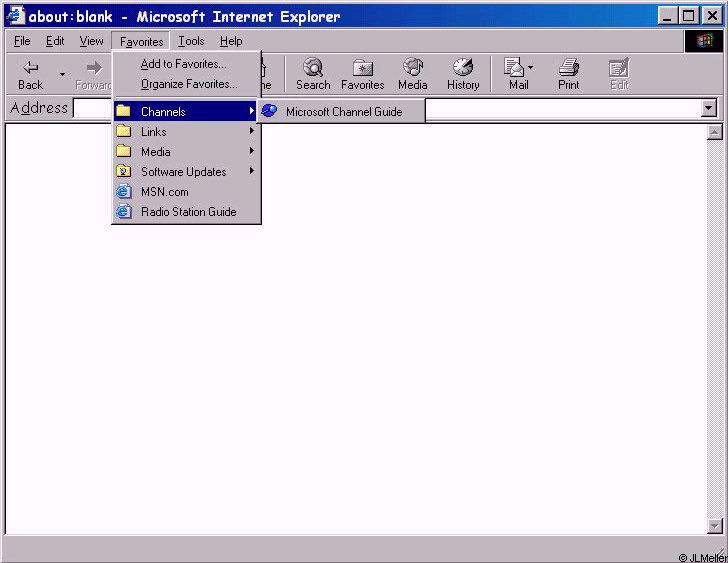The image size is (728, 563).
Task: Select Microsoft Channel Guide submenu entry
Action: click(x=341, y=111)
